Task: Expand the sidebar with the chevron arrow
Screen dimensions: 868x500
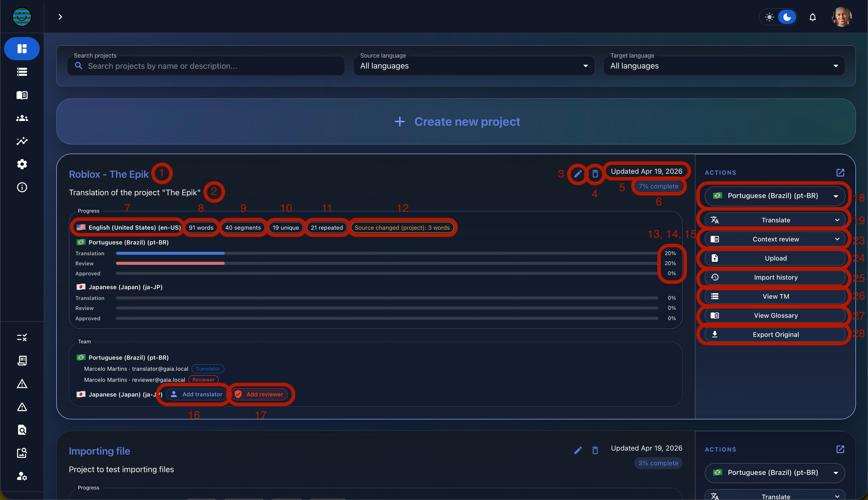Action: [x=60, y=17]
